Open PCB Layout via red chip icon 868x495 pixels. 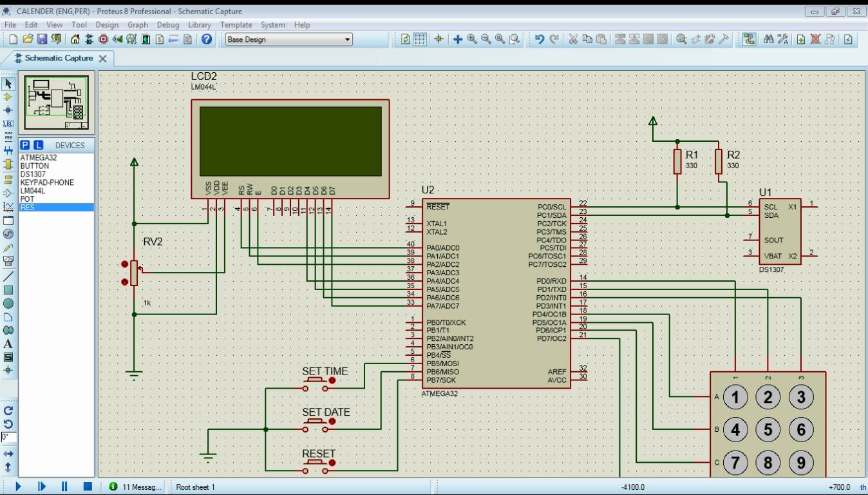point(103,39)
